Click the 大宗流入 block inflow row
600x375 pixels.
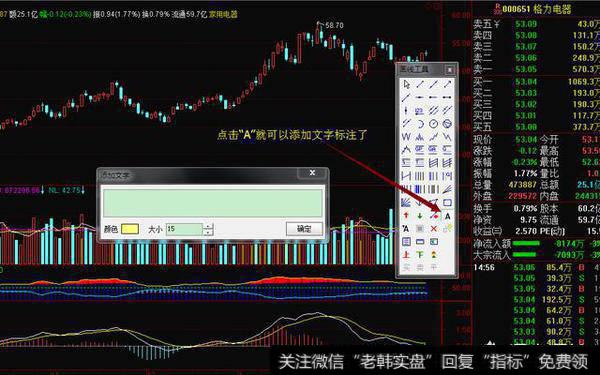[536, 254]
